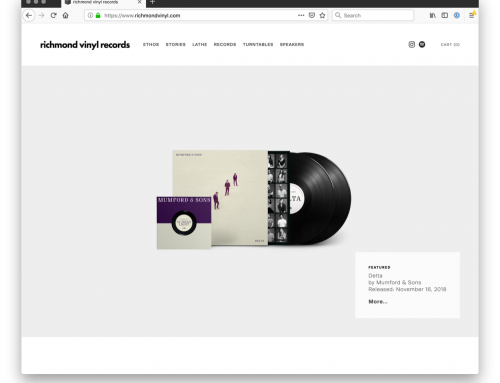Open the page actions three-dot menu
Screen dimensions: 500x383
[301, 15]
